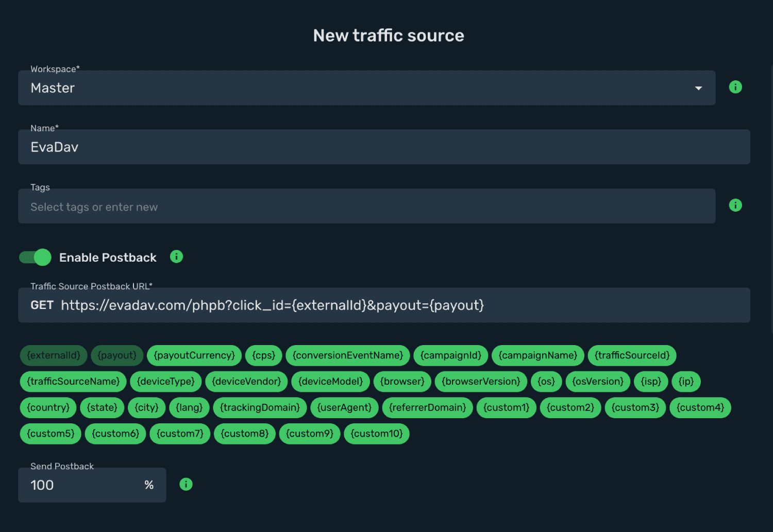Insert the {osVersion} token
This screenshot has height=532, width=773.
coord(598,382)
